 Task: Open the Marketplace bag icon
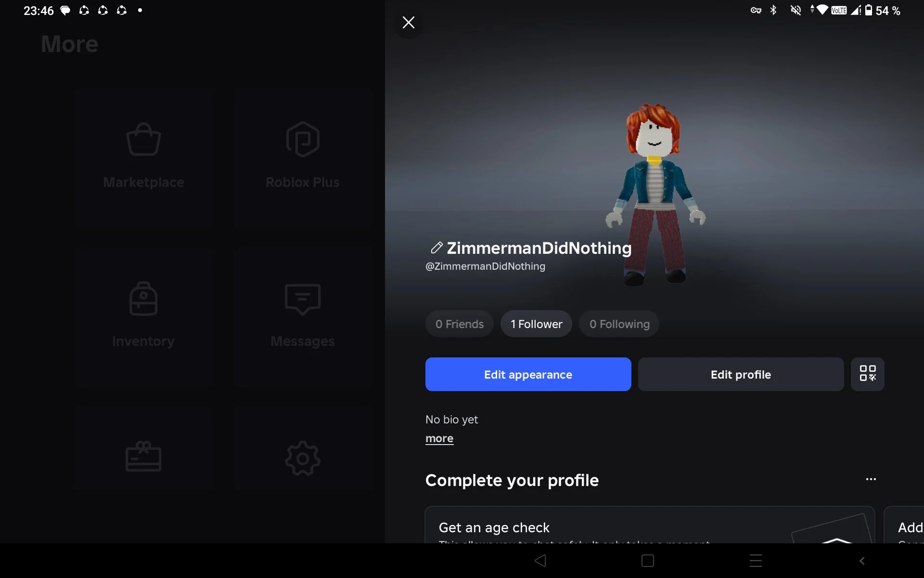(x=143, y=139)
